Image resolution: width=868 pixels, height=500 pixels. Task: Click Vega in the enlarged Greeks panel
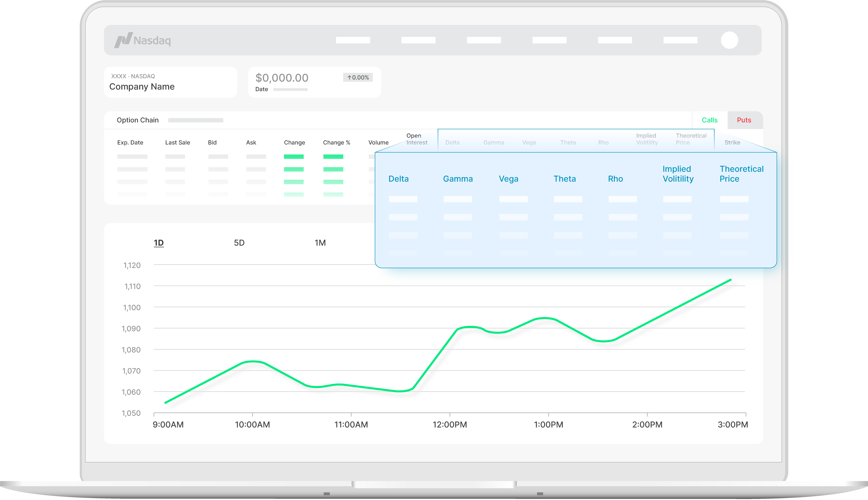click(x=508, y=179)
